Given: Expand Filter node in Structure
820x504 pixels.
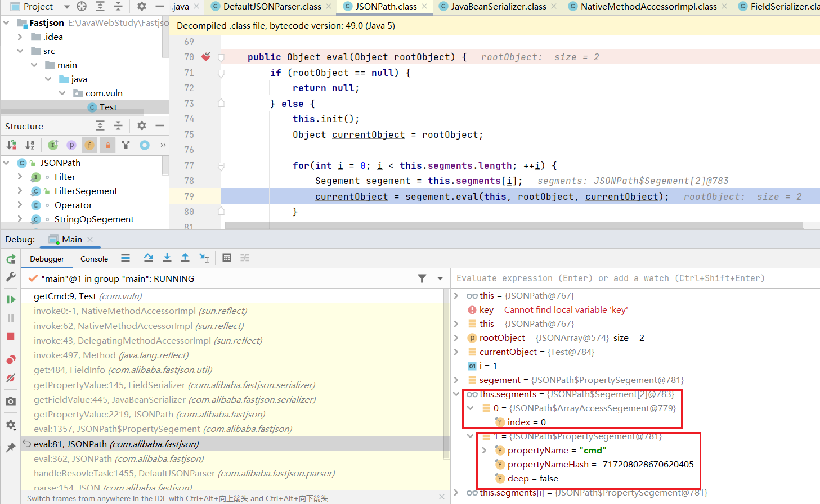Looking at the screenshot, I should tap(20, 177).
